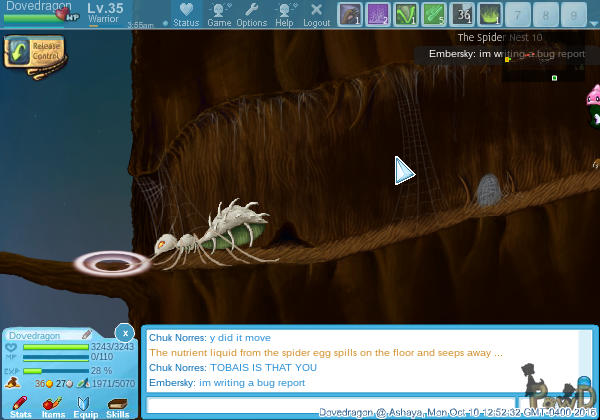Open the Stats window
This screenshot has width=600, height=420.
click(21, 405)
